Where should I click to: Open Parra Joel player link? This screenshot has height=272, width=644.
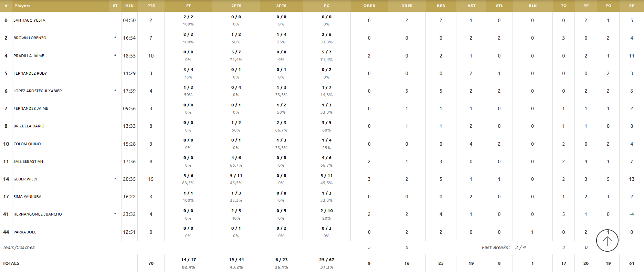[25, 232]
